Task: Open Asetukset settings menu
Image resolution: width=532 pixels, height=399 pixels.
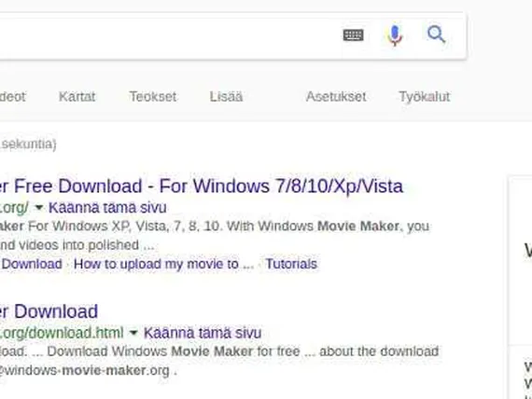Action: (336, 97)
